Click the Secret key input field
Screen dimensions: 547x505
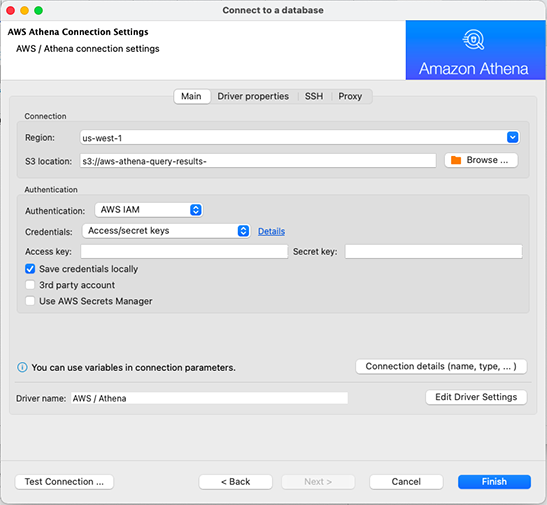[x=434, y=251]
